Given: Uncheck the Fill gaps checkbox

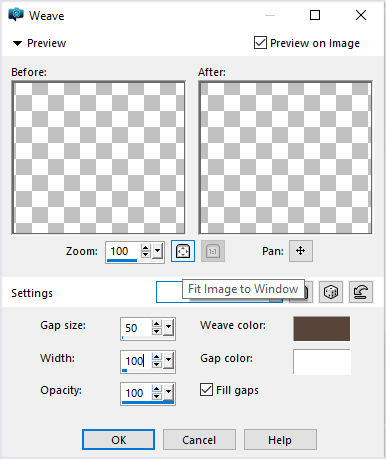Looking at the screenshot, I should (x=206, y=389).
